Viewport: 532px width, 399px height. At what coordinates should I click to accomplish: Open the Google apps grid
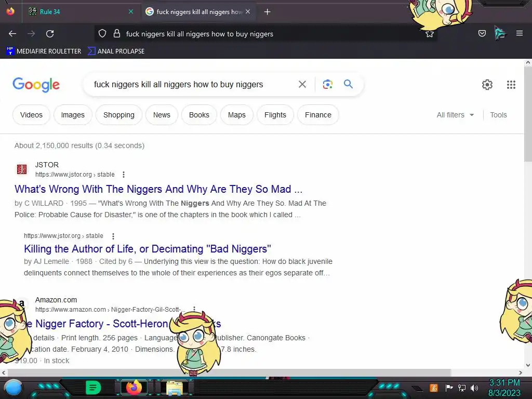511,85
